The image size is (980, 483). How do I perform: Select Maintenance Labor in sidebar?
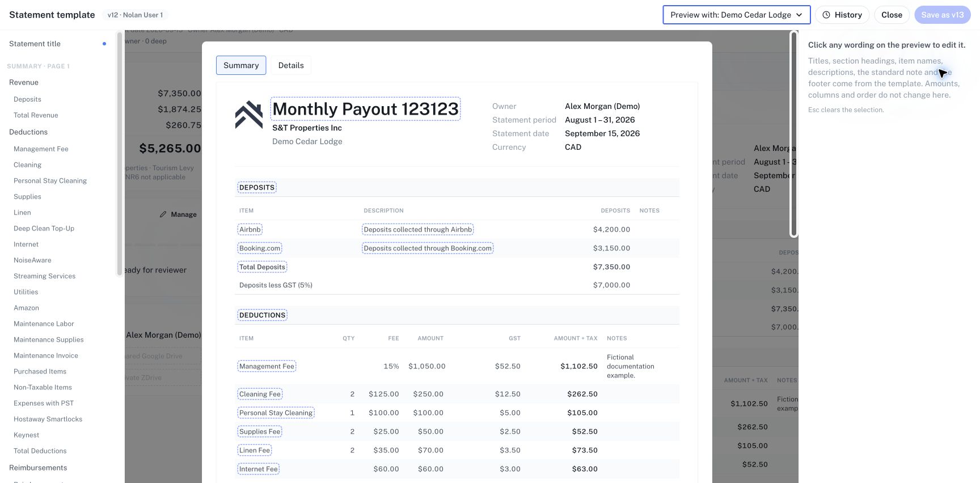44,324
